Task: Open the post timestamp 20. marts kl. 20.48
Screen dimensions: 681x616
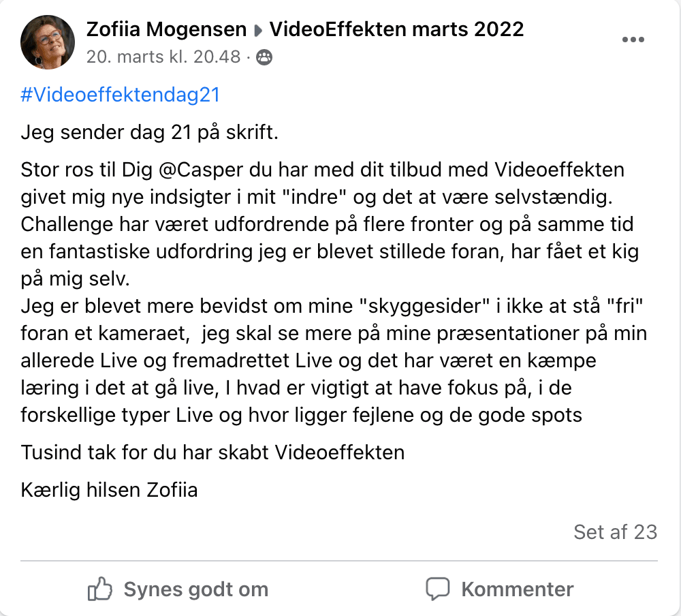Action: 163,57
